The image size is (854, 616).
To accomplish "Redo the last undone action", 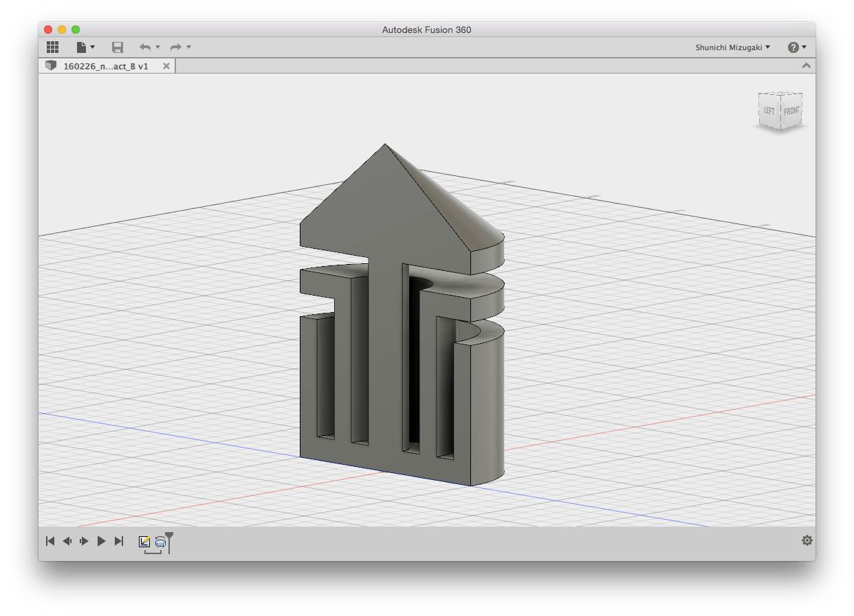I will (175, 47).
